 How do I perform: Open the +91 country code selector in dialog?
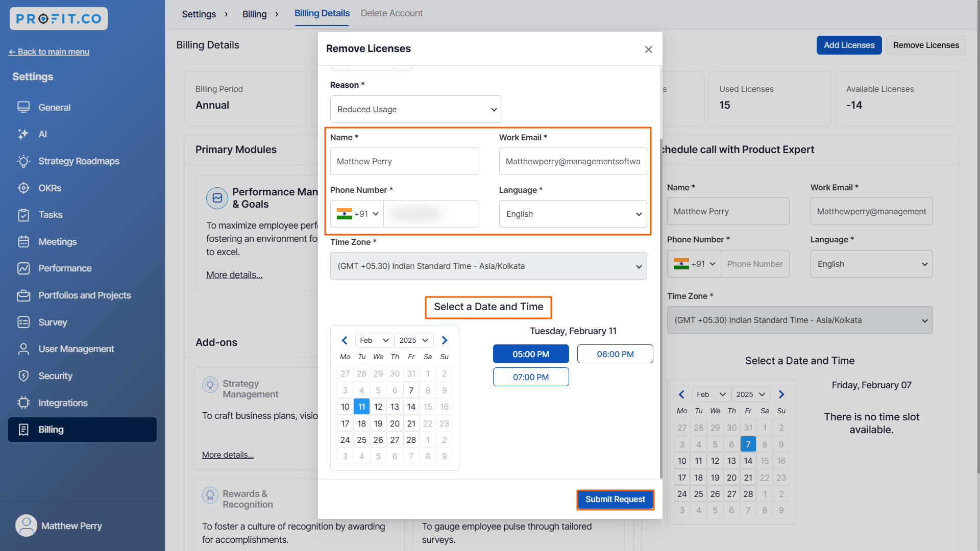point(358,214)
